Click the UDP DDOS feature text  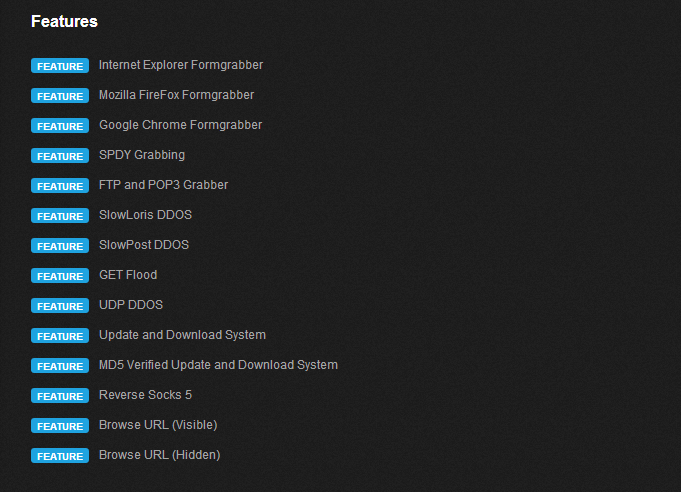coord(131,305)
